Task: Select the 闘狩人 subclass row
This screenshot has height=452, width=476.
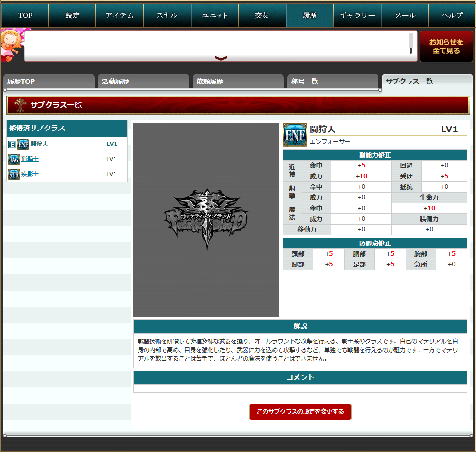Action: [67, 145]
